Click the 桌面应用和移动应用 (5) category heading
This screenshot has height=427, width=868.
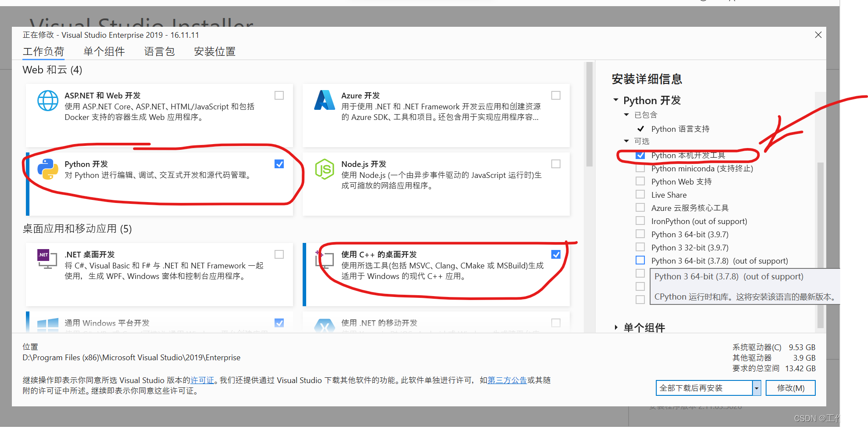pos(77,229)
